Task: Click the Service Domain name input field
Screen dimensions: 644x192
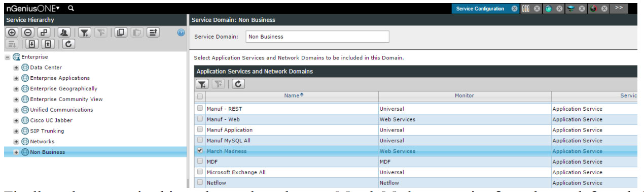Action: (317, 37)
